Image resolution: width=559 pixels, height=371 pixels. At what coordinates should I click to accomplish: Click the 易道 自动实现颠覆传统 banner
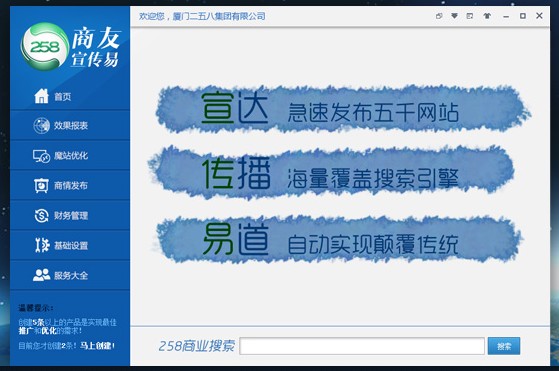(x=339, y=239)
